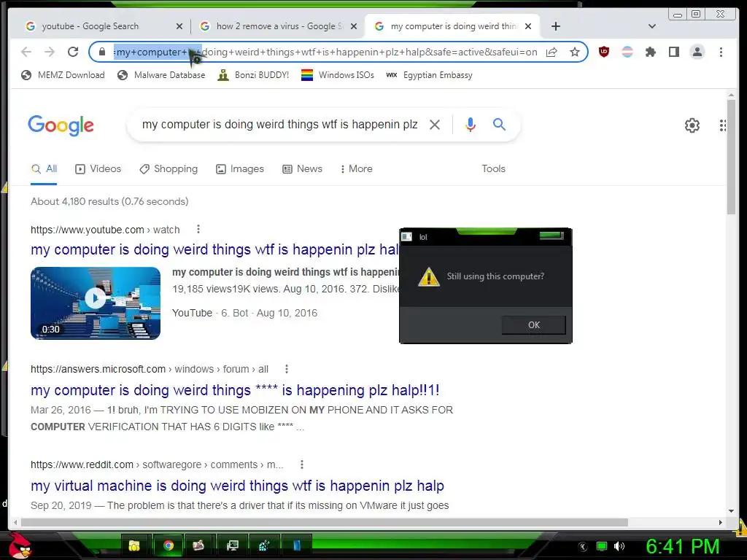The height and width of the screenshot is (560, 747).
Task: Close the active 'my computer' tab
Action: tap(528, 26)
